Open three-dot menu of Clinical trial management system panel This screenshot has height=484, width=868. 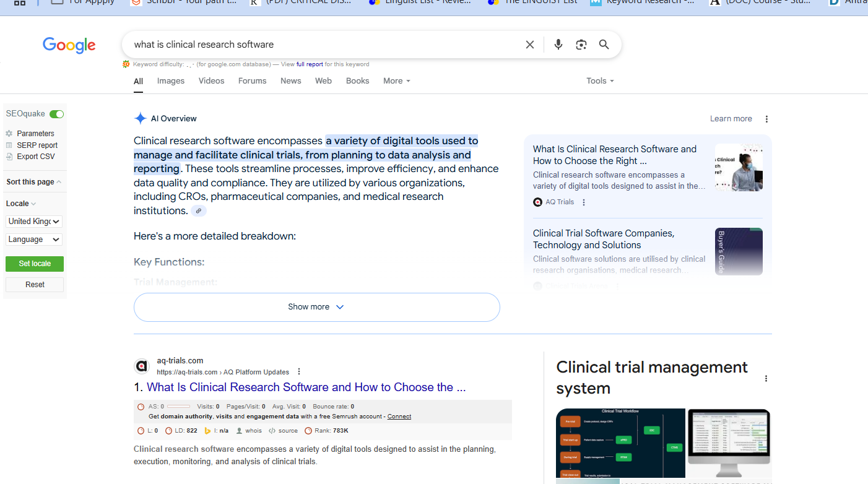coord(766,378)
